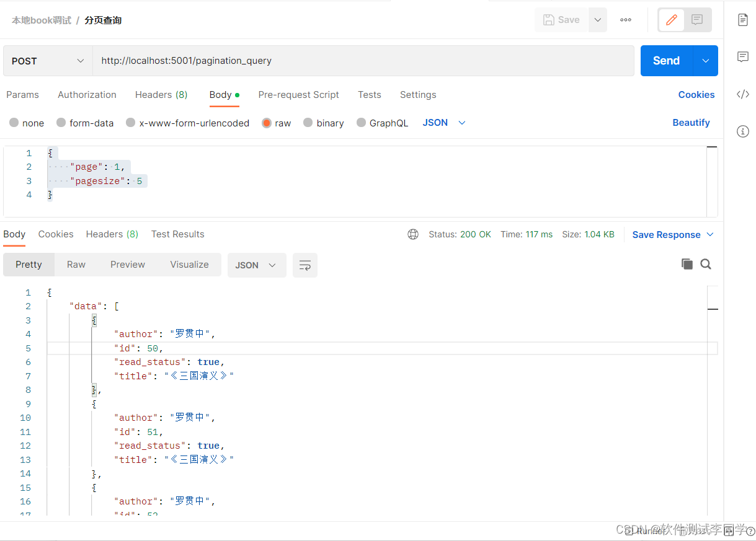756x541 pixels.
Task: Open the request body JSON type dropdown
Action: pyautogui.click(x=444, y=123)
